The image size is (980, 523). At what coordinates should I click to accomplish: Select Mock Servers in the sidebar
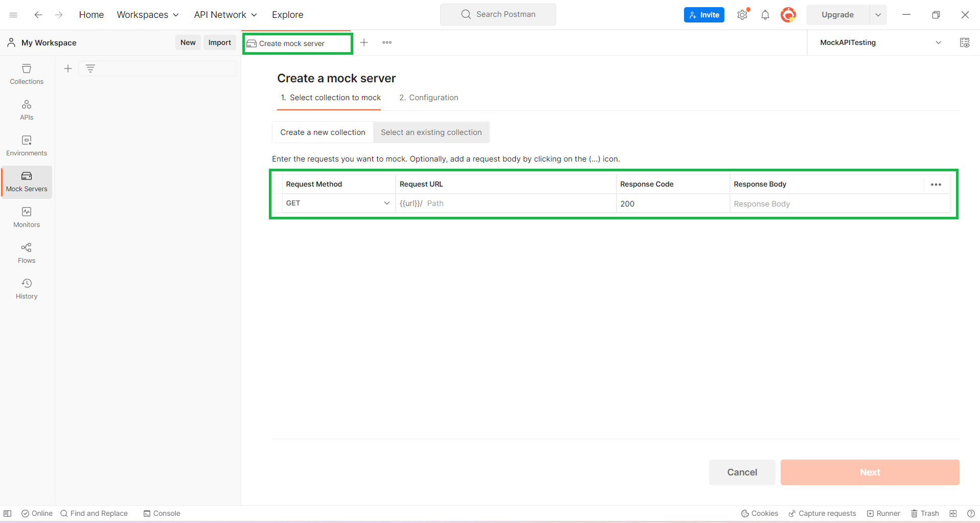pos(27,182)
